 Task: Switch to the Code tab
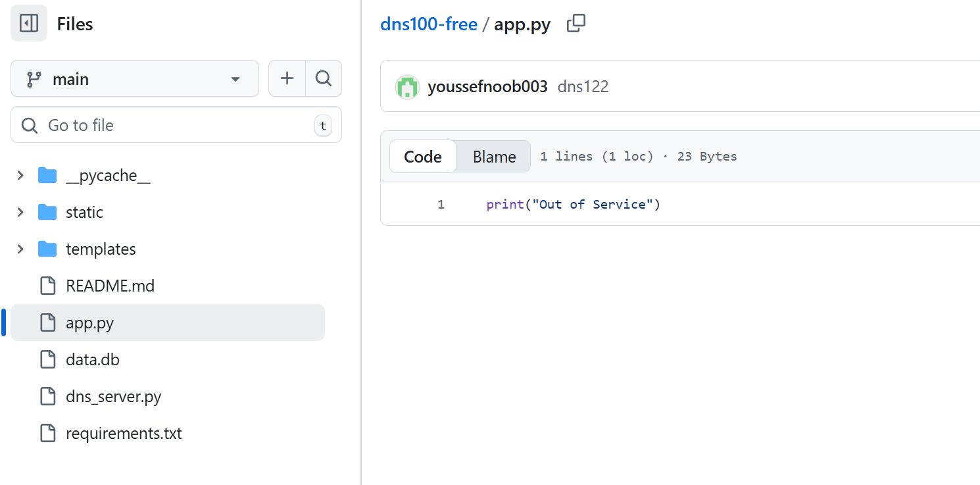(423, 157)
